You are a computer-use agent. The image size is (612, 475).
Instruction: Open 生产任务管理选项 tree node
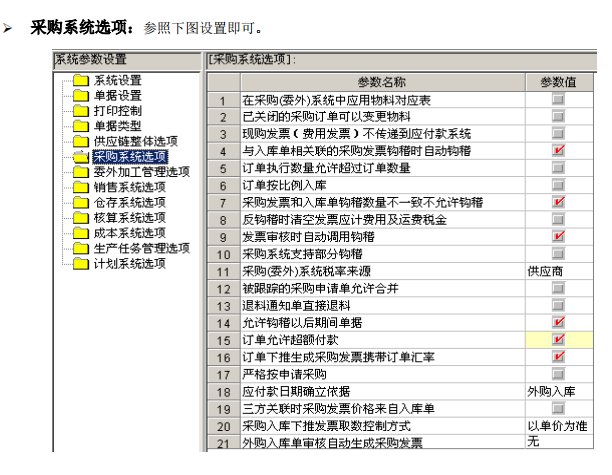coord(141,248)
